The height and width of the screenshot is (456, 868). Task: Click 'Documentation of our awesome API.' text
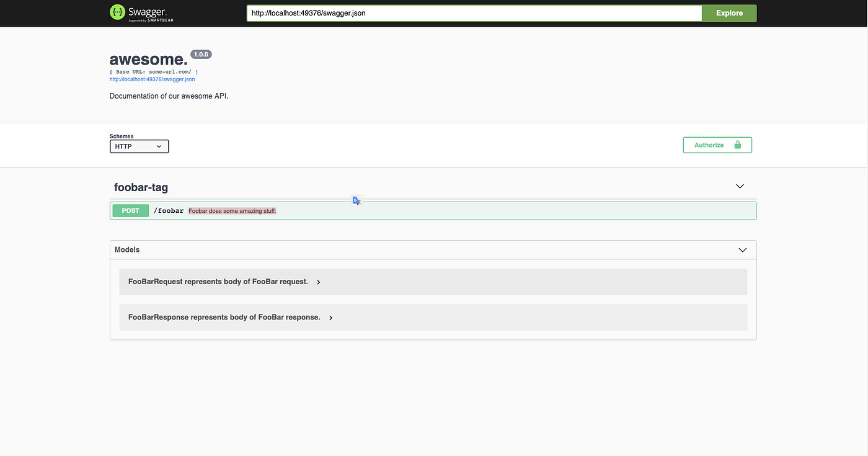[x=169, y=96]
